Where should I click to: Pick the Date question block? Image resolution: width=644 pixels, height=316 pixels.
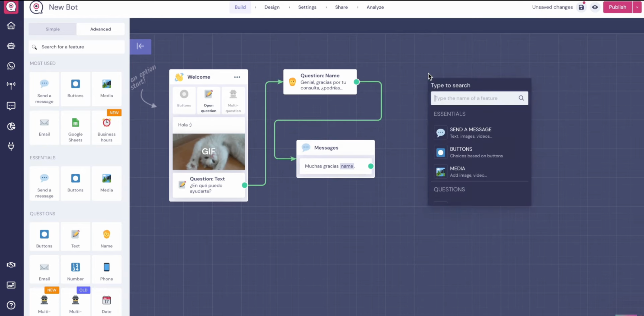click(x=107, y=302)
